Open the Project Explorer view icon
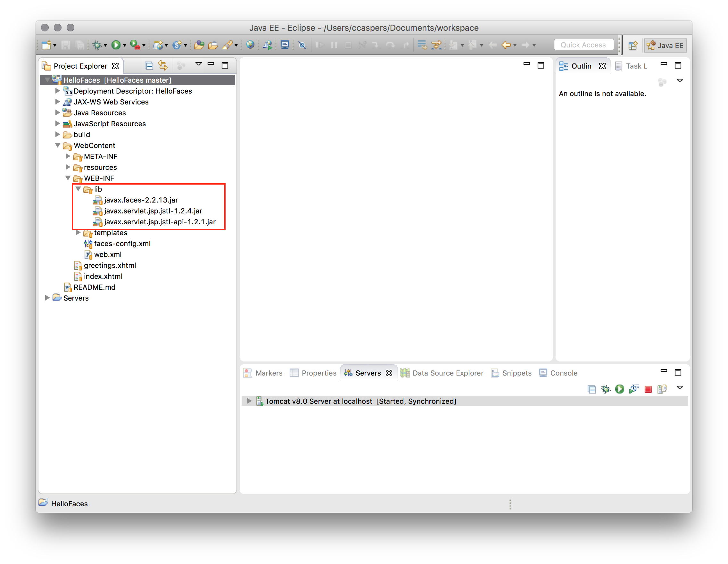The width and height of the screenshot is (728, 564). click(x=47, y=66)
